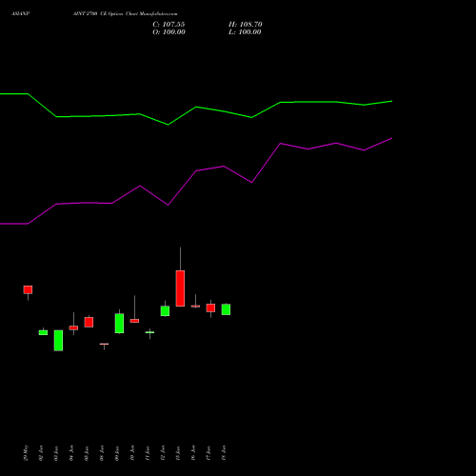Select the 03 Jun date label
The height and width of the screenshot is (476, 476).
[x=56, y=453]
